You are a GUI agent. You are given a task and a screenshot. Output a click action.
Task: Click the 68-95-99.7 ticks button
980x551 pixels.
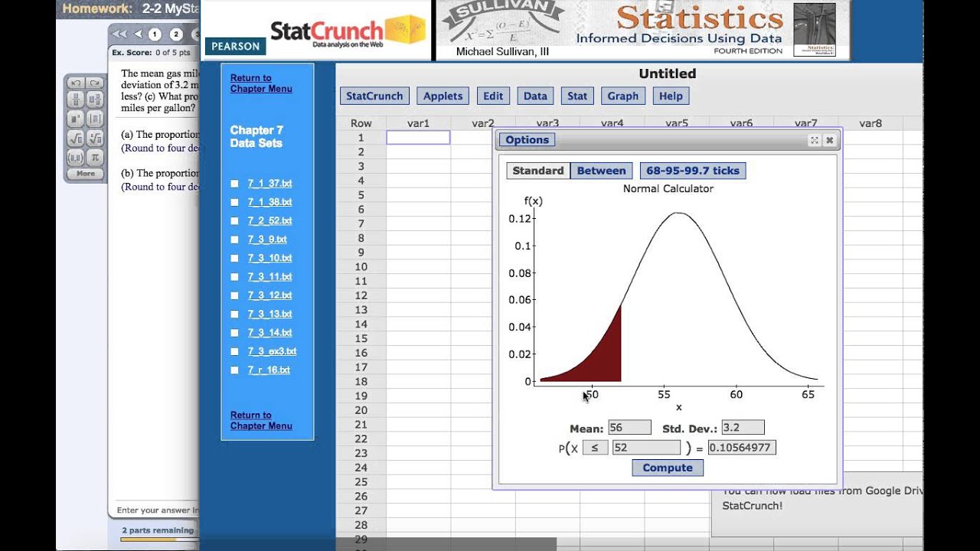pyautogui.click(x=693, y=171)
